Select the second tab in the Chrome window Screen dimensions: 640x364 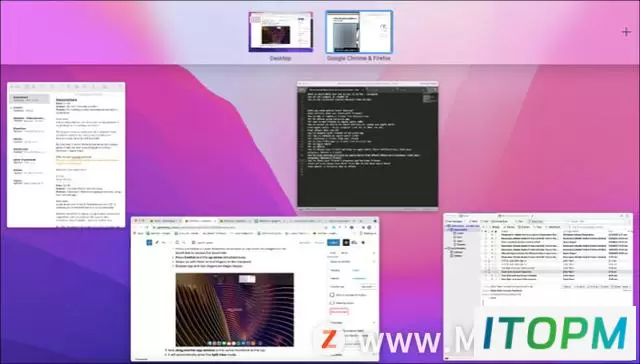point(200,221)
